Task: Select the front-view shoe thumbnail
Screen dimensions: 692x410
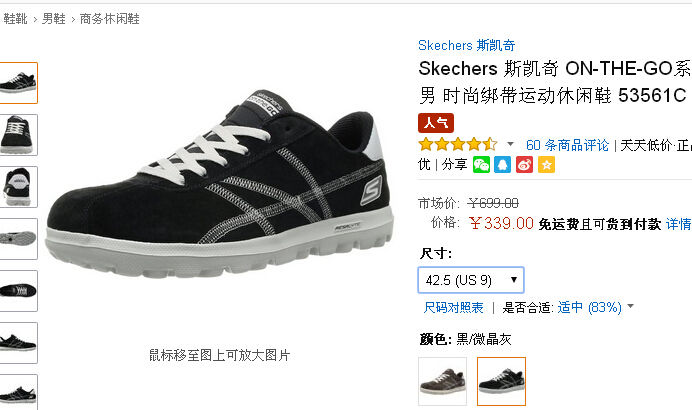Action: click(18, 135)
